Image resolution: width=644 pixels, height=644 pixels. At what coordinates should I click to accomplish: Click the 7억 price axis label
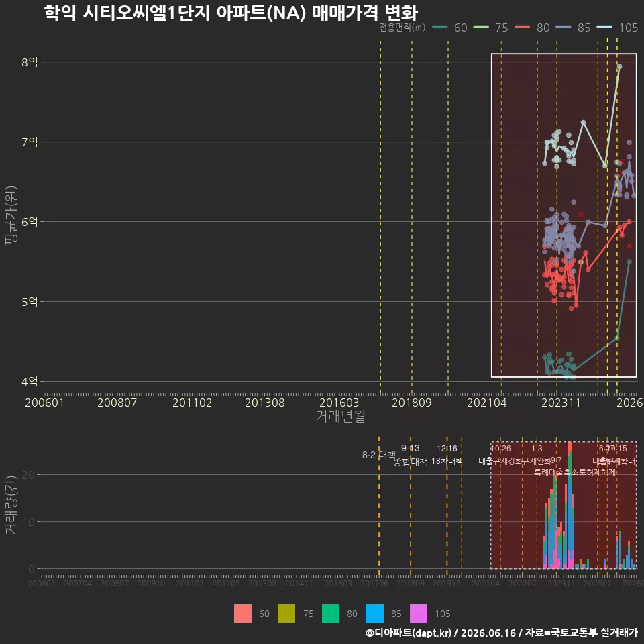coord(30,142)
